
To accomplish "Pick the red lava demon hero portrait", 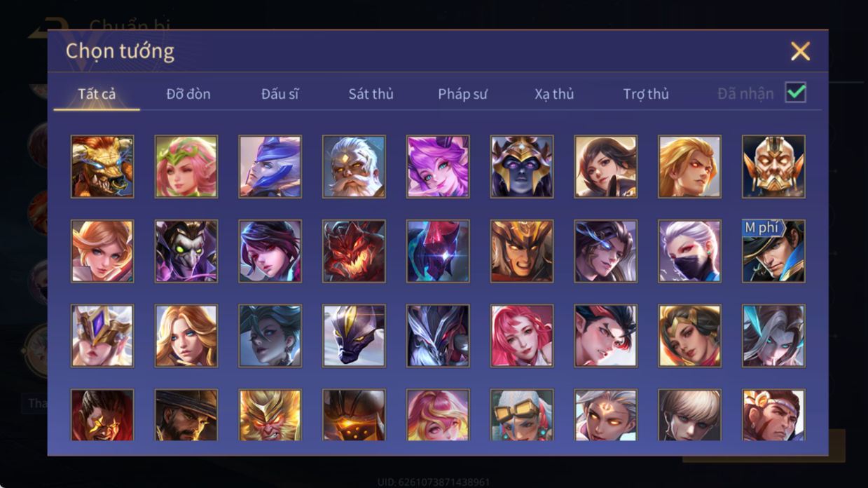I will pos(354,251).
